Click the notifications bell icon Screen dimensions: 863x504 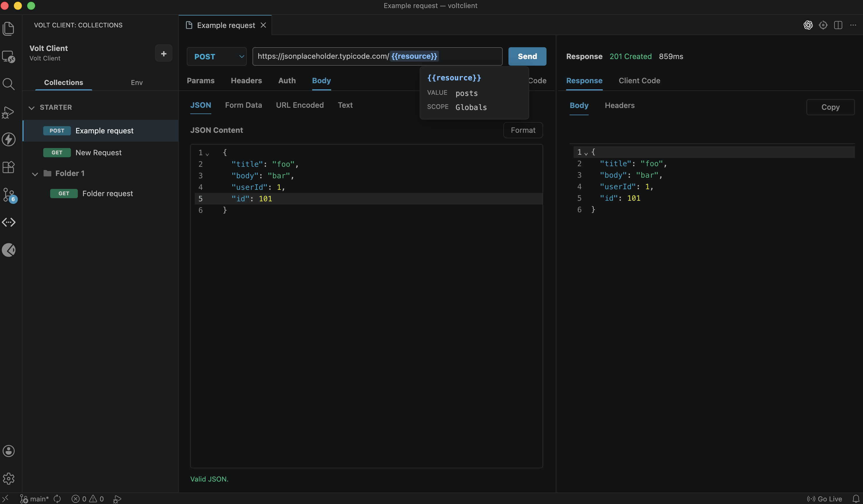coord(856,499)
